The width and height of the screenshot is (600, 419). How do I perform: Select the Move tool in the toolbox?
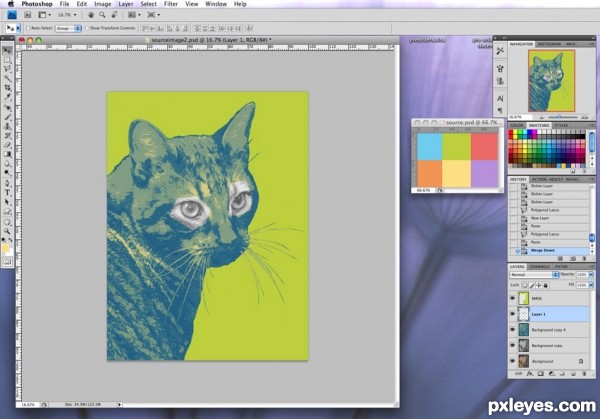click(x=7, y=51)
